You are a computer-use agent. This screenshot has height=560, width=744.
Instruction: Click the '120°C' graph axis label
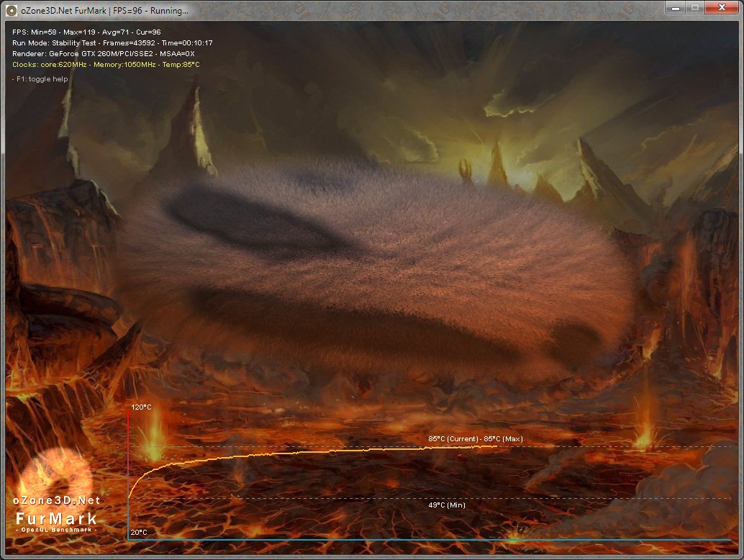pyautogui.click(x=141, y=407)
